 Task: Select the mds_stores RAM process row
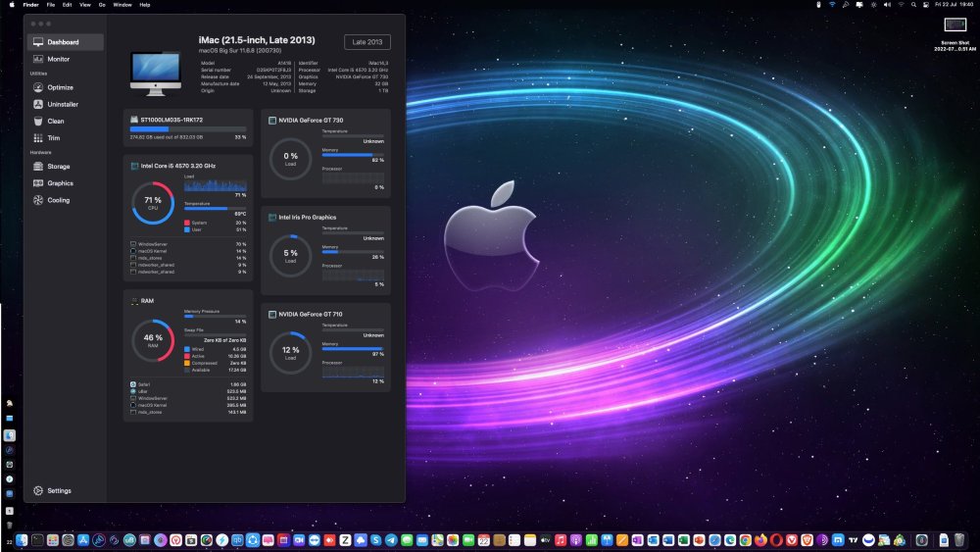pos(188,412)
